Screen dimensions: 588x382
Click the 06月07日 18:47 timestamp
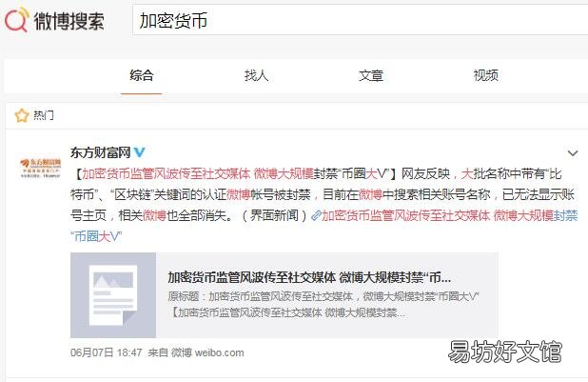point(107,352)
